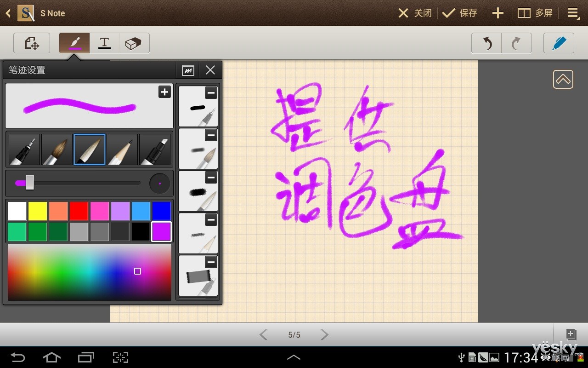Screen dimensions: 588x368
Task: Pick the white color swatch
Action: [x=17, y=211]
